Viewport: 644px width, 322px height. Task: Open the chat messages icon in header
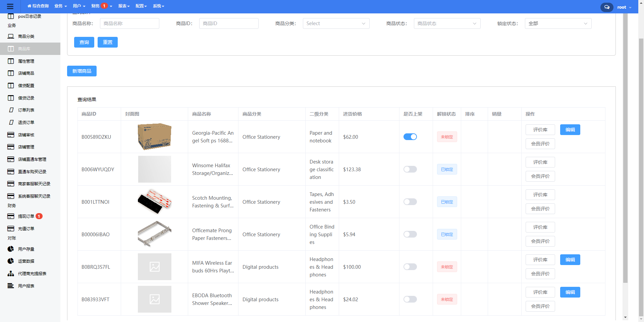click(x=607, y=7)
